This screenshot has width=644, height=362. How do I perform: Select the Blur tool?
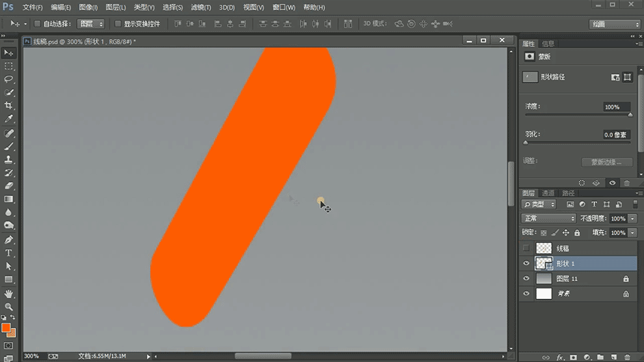[x=8, y=212]
